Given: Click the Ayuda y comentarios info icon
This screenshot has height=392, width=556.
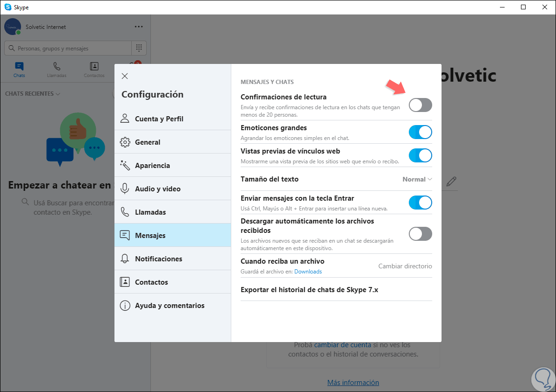Looking at the screenshot, I should pos(125,305).
